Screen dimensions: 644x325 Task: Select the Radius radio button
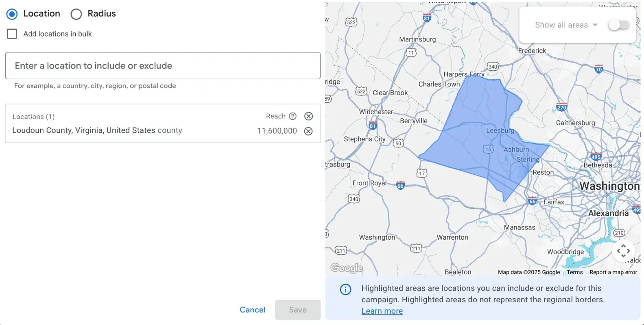coord(76,14)
